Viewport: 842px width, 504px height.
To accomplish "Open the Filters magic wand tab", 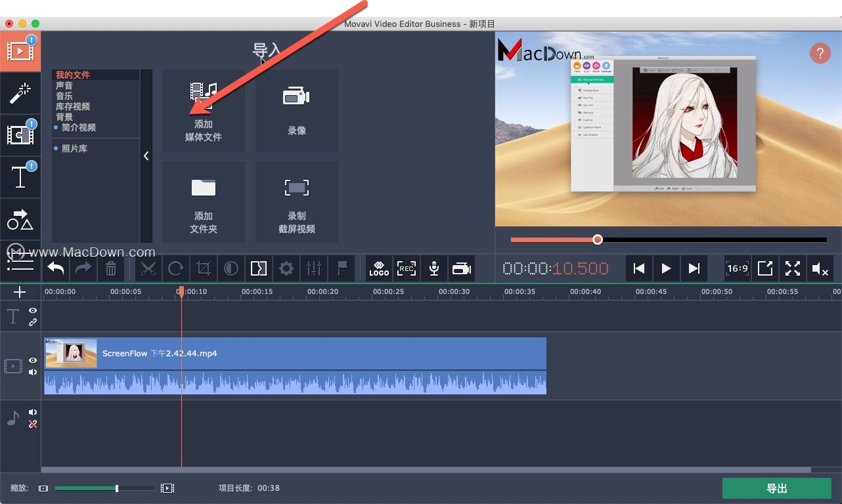I will coord(20,93).
